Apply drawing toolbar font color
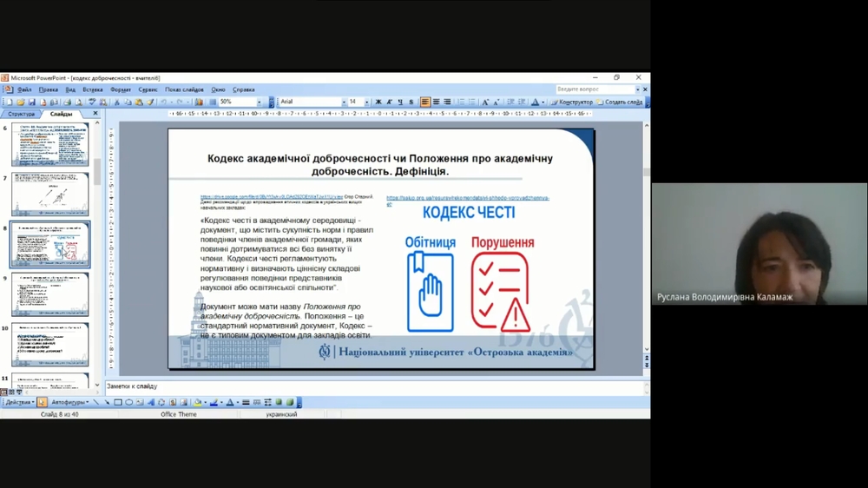This screenshot has height=488, width=868. 230,402
